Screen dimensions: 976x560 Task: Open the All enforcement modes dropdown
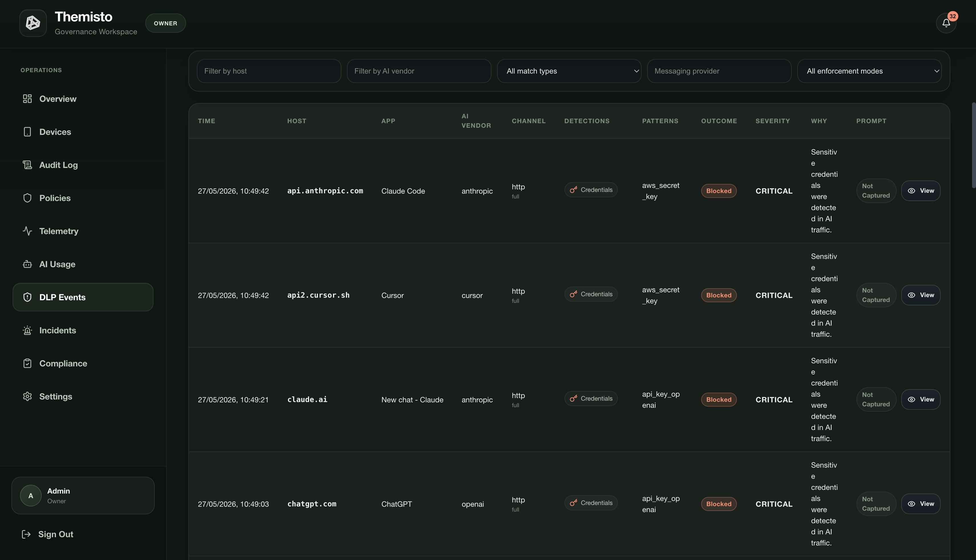[x=869, y=71]
